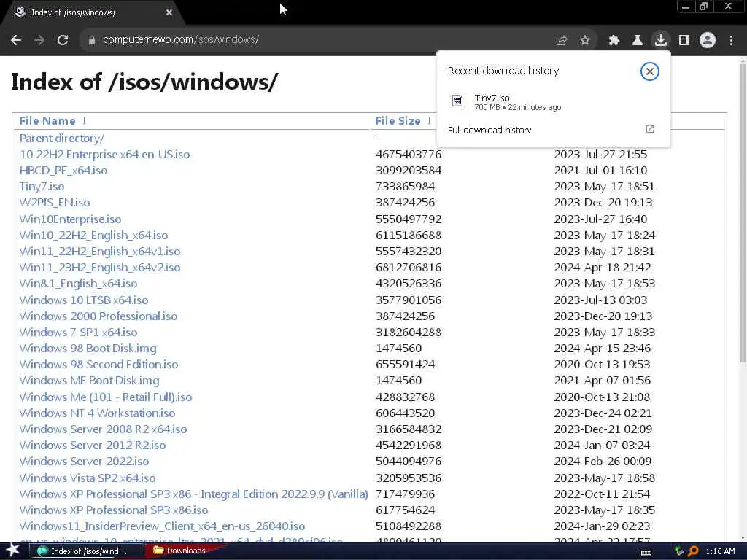
Task: Download Windows Server 2012 R2.iso
Action: pyautogui.click(x=93, y=446)
